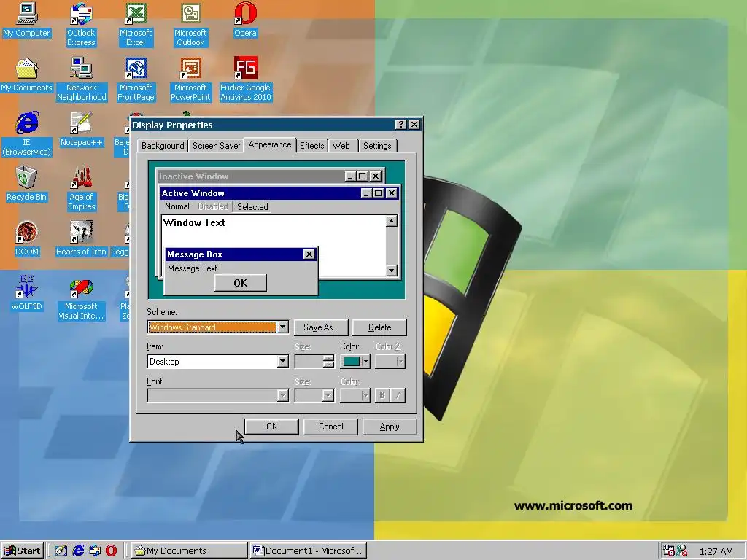The image size is (747, 560).
Task: Select the Microsoft FrontPage shortcut
Action: point(136,79)
